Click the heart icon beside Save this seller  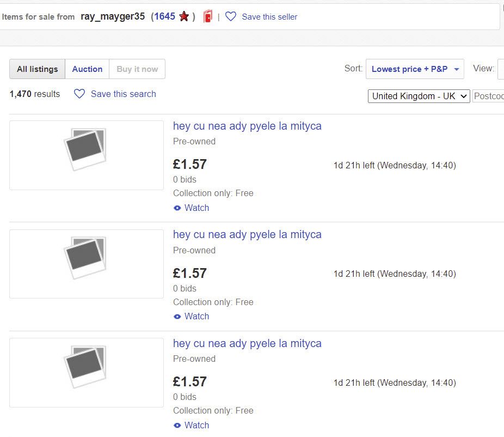[230, 16]
